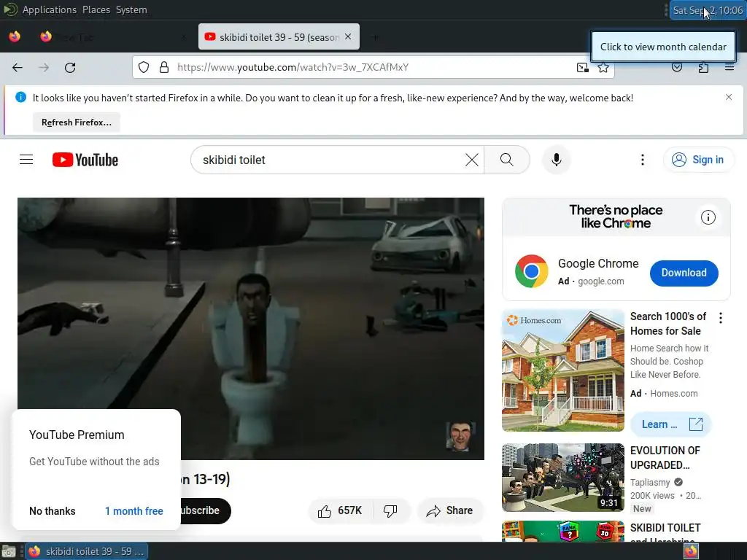
Task: Open the tracking protection shield icon
Action: tap(144, 67)
